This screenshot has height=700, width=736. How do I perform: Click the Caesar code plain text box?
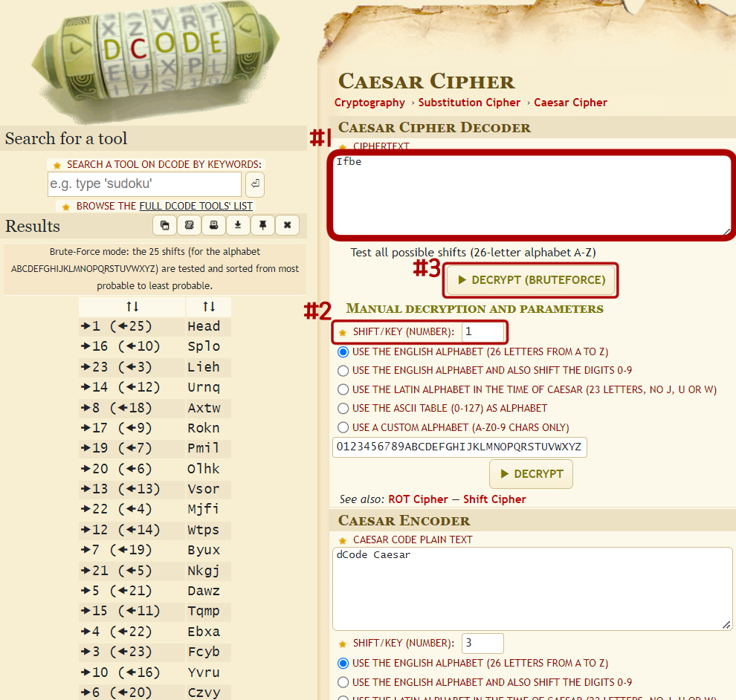[532, 589]
